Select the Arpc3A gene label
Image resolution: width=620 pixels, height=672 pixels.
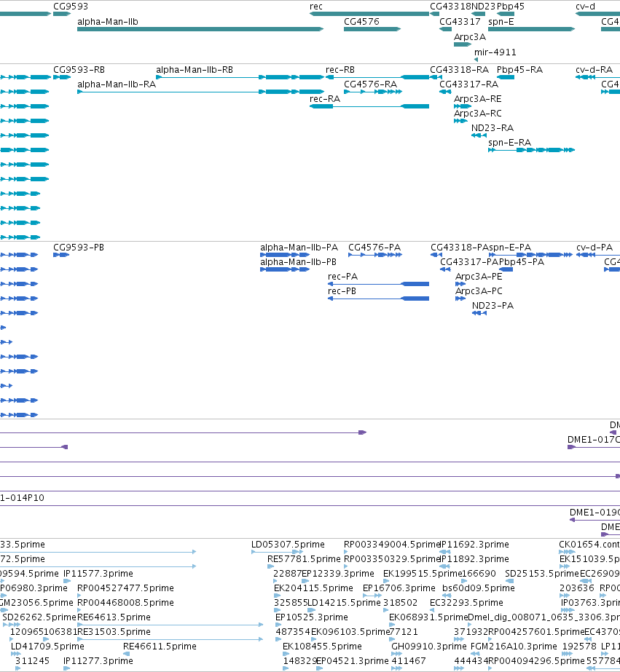[x=469, y=37]
